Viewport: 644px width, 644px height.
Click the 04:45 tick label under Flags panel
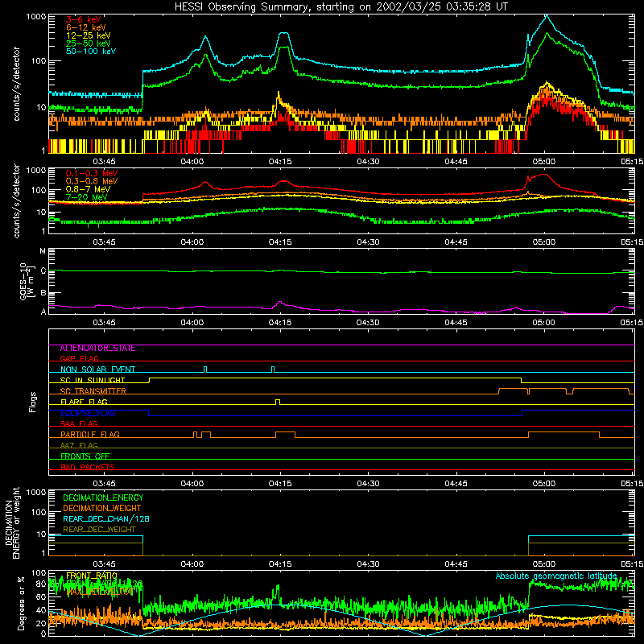point(456,484)
